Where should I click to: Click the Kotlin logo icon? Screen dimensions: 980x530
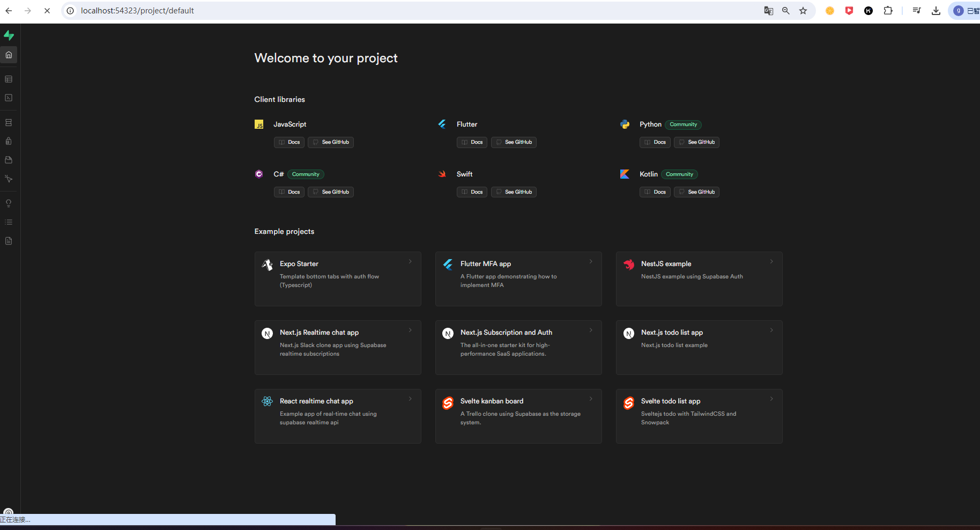point(625,174)
